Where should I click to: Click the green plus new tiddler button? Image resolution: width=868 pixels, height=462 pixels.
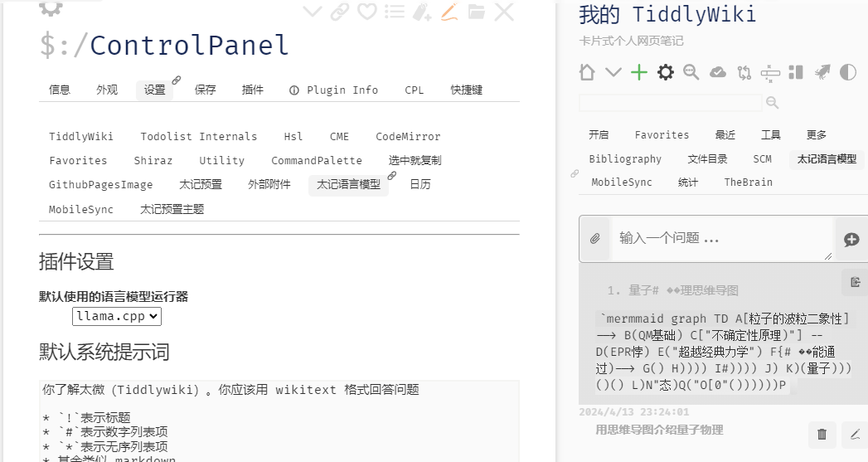(639, 73)
